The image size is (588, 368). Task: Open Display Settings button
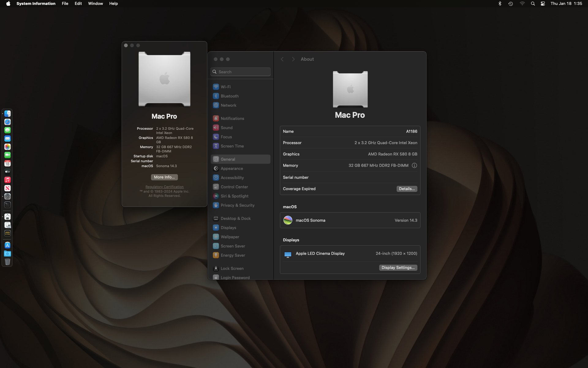coord(398,268)
